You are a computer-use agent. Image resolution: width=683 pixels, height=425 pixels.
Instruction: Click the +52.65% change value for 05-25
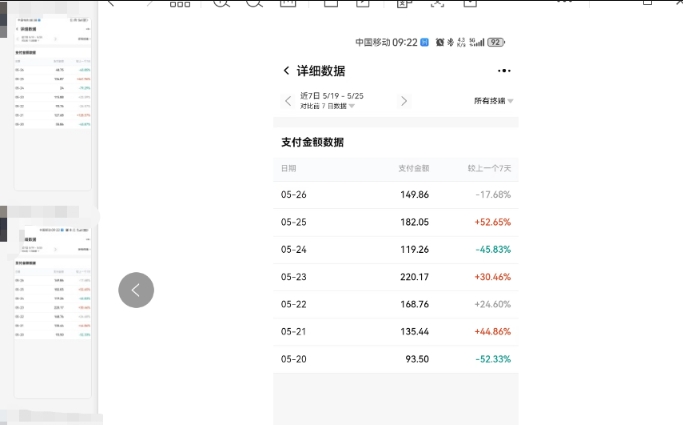click(x=492, y=222)
